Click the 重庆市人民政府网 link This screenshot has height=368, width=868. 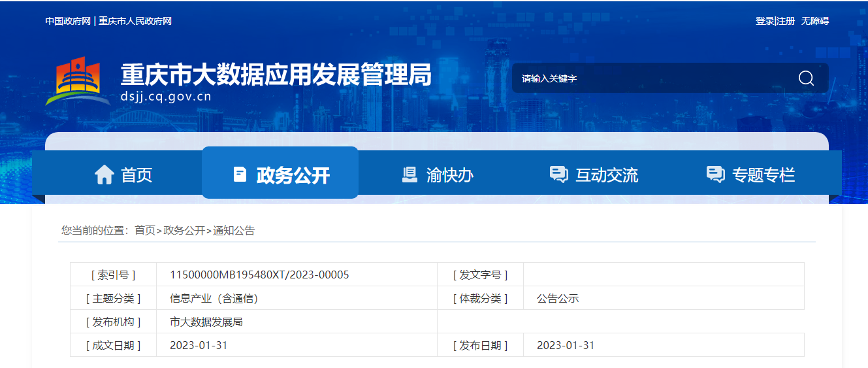[135, 21]
